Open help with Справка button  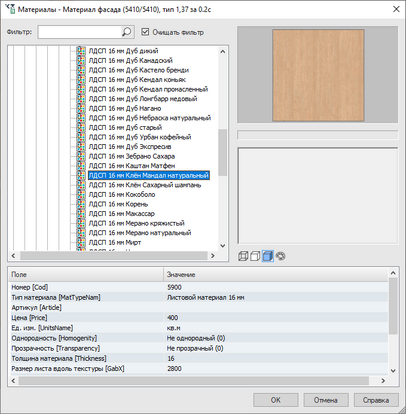click(x=376, y=400)
